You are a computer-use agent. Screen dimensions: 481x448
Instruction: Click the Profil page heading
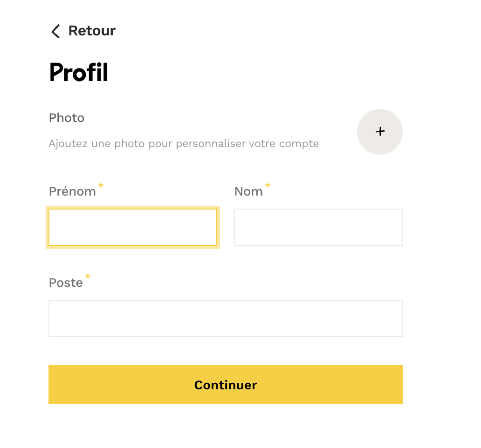point(79,73)
